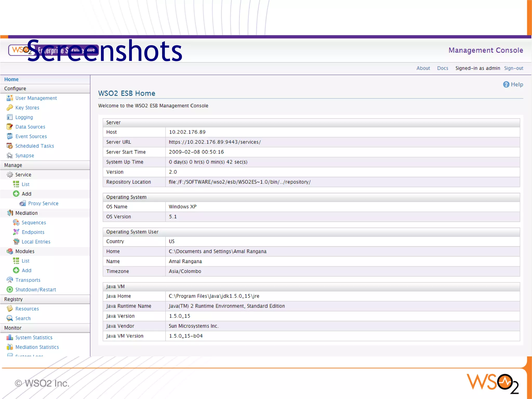Click the Shutdown/Restart green icon
The image size is (532, 399).
point(10,290)
